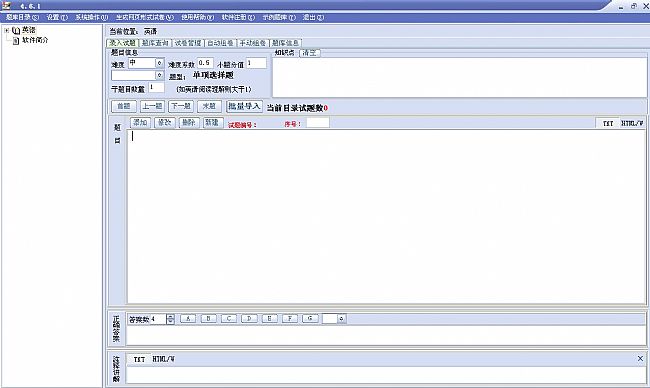
Task: Switch to the 题库信息 tab
Action: coord(285,43)
